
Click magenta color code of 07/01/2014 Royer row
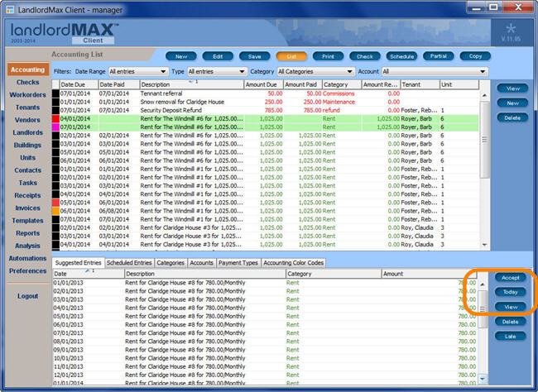[55, 127]
